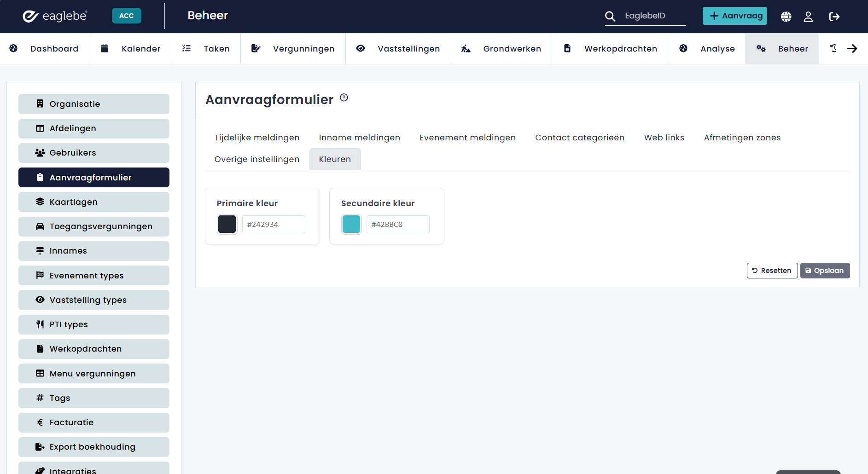Click the Facturatie euro icon
The height and width of the screenshot is (474, 868).
coord(40,422)
